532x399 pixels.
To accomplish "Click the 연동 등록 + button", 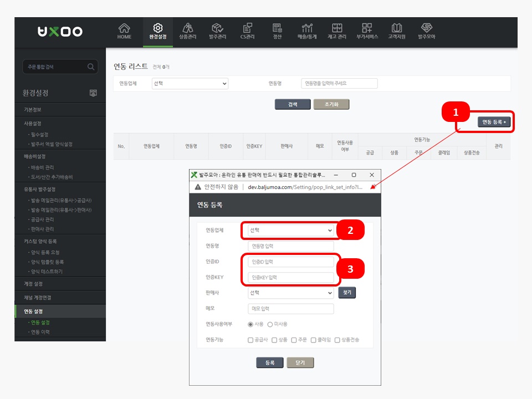I will point(494,122).
